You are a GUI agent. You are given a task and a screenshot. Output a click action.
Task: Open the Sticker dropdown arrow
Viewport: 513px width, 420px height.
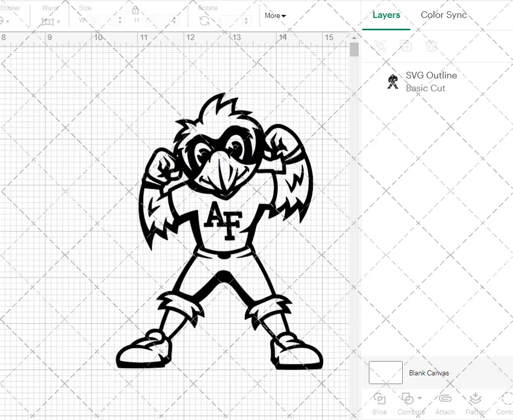point(9,21)
